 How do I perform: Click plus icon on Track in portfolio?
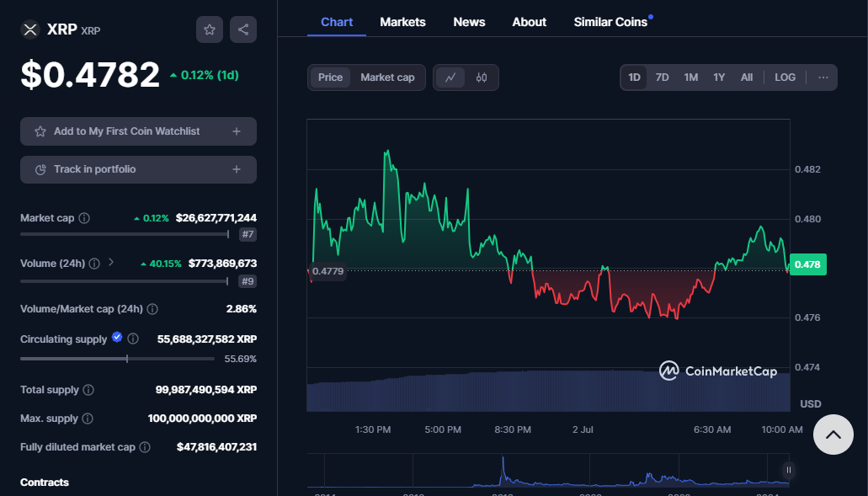tap(237, 169)
